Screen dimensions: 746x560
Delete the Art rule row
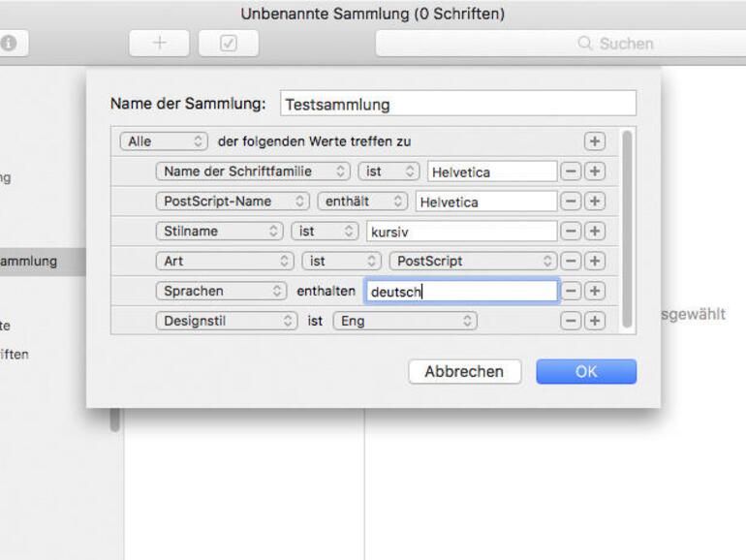click(x=572, y=262)
